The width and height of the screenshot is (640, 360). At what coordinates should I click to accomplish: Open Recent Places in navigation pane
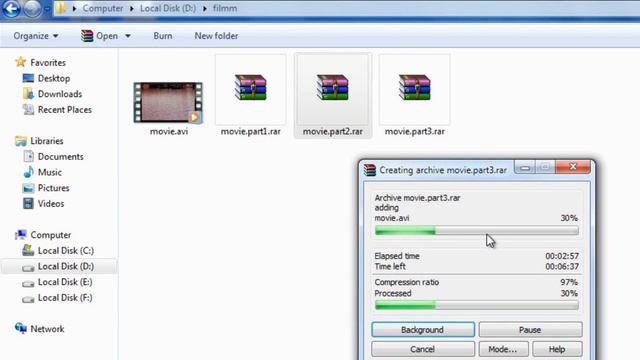coord(64,110)
